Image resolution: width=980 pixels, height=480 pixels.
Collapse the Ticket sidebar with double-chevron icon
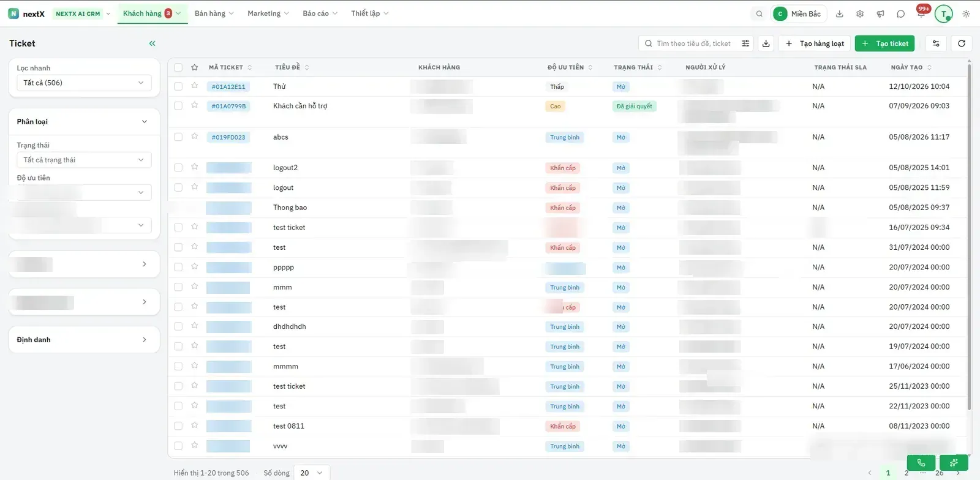click(x=152, y=43)
